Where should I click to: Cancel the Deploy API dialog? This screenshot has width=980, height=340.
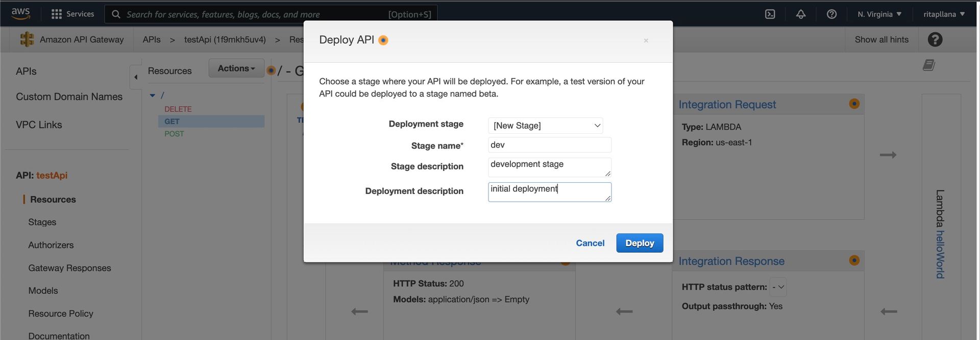(590, 243)
